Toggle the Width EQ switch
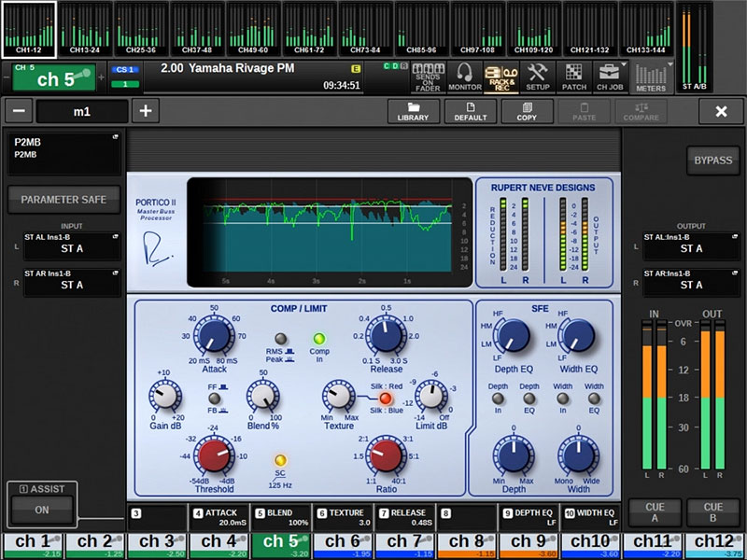747x560 pixels. [x=594, y=399]
